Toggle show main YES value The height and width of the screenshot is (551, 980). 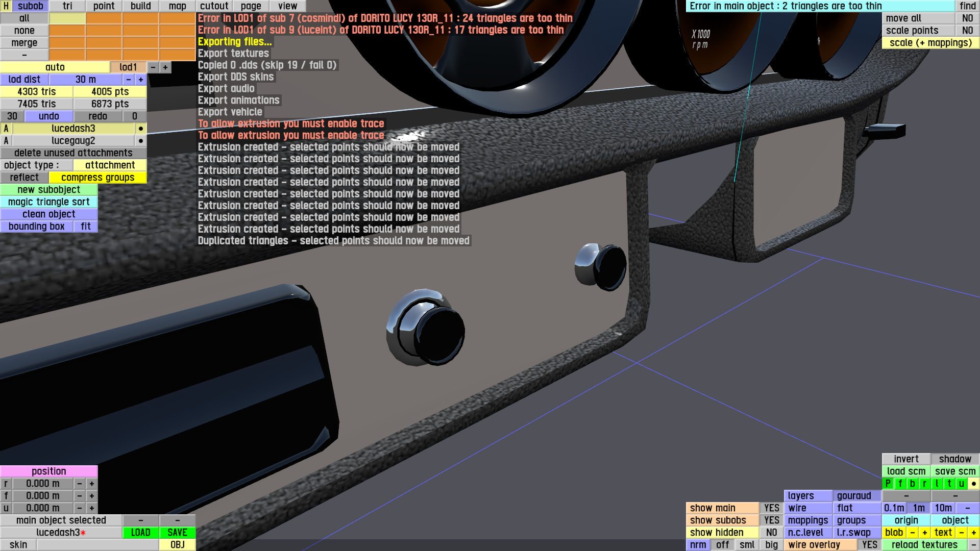tap(772, 508)
